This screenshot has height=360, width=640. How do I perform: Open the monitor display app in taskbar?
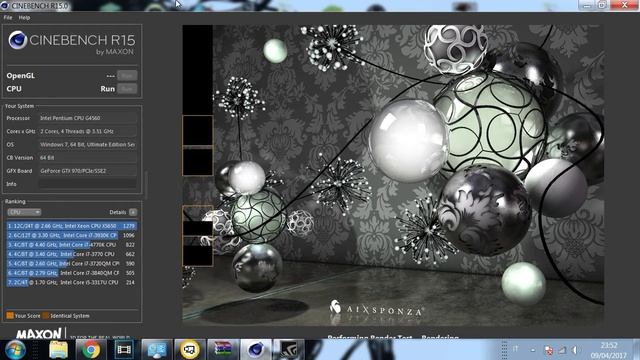157,350
